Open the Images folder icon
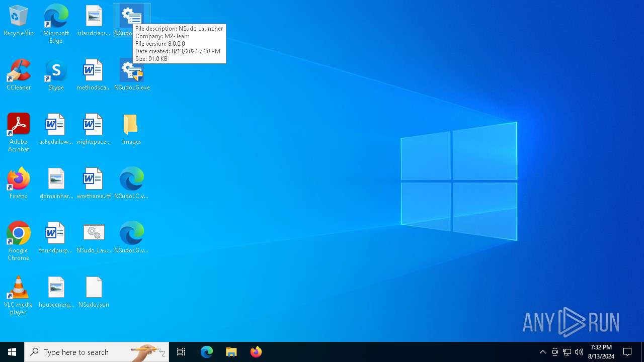This screenshot has height=362, width=644. 131,129
